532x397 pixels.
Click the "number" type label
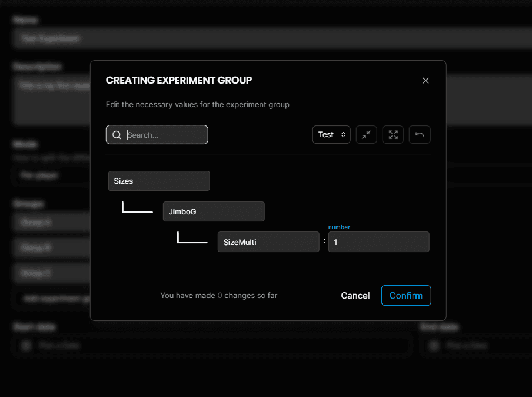pyautogui.click(x=339, y=227)
